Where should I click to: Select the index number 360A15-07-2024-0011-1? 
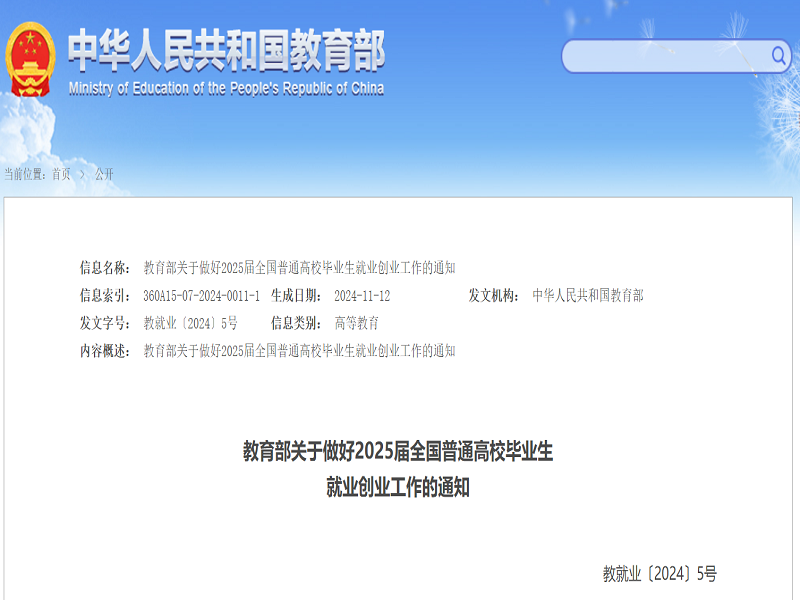(202, 295)
